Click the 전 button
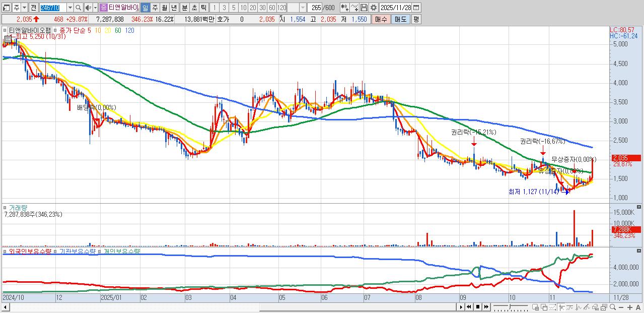This screenshot has width=644, height=313. [x=33, y=8]
